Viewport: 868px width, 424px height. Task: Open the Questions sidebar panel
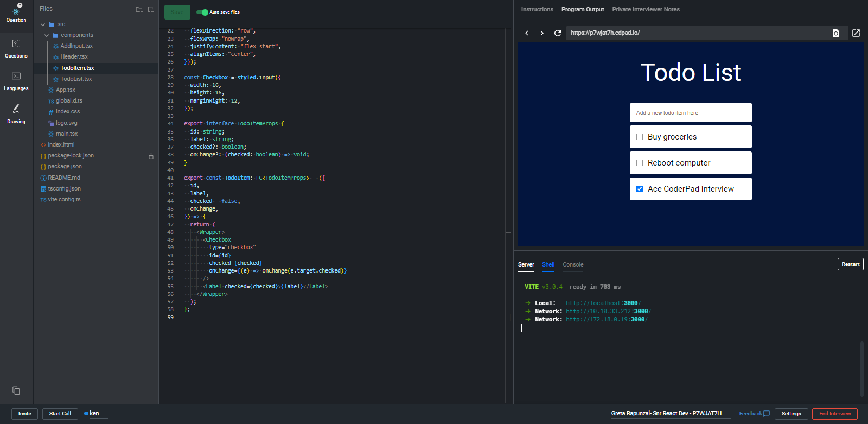(x=16, y=48)
